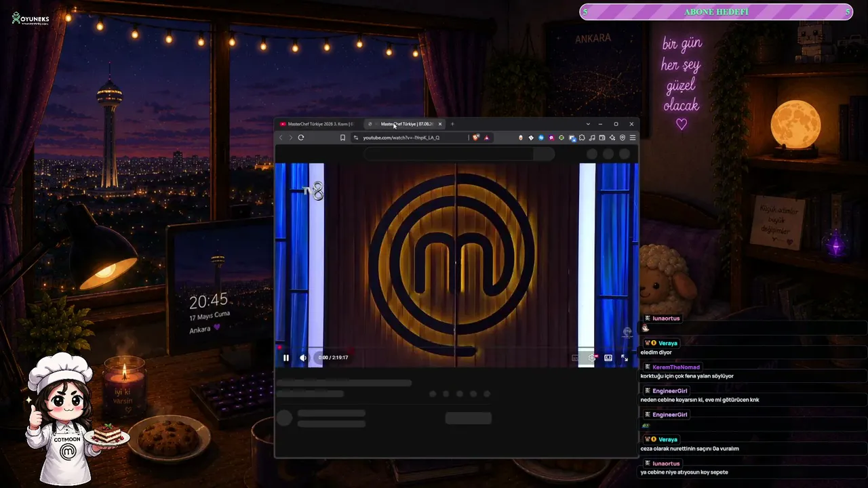The image size is (868, 488).
Task: Click KeremTheNomad's username in chat
Action: [x=676, y=367]
